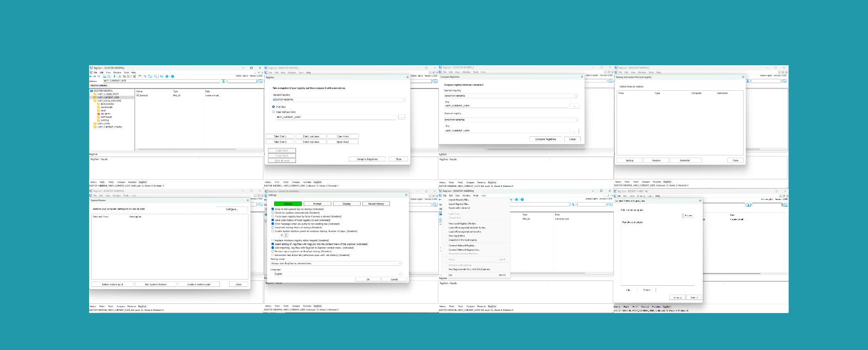Viewport: 868px width, 350px height.
Task: Click the Computer column header in the Backup and restore dialog
Action: tap(696, 93)
